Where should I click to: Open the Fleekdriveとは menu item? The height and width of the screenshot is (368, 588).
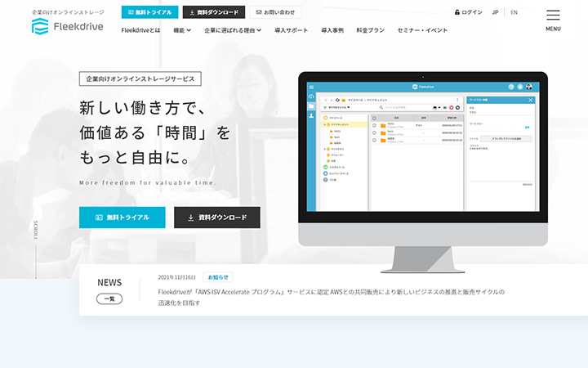pyautogui.click(x=140, y=30)
